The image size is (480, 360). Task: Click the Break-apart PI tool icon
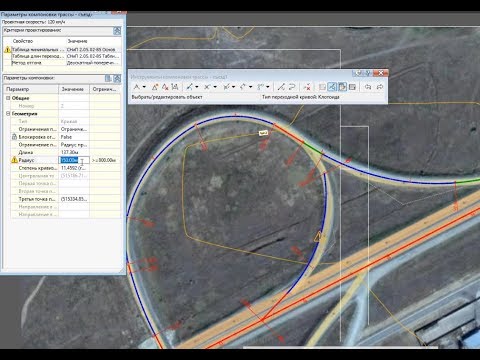pyautogui.click(x=175, y=87)
